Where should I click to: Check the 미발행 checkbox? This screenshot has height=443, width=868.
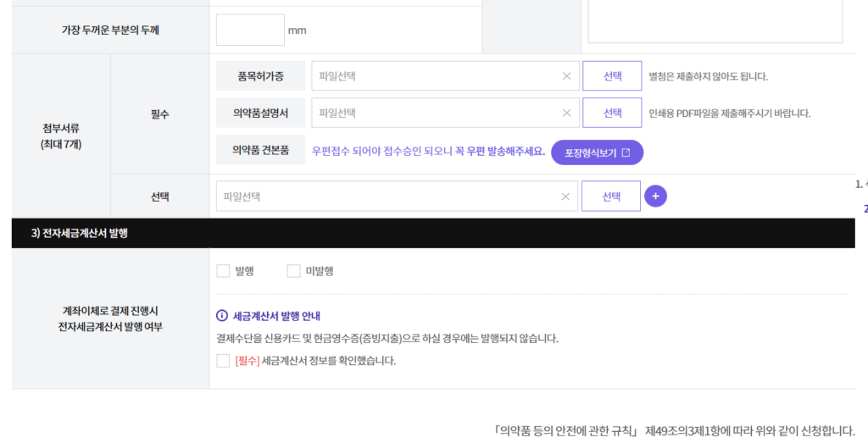point(293,271)
